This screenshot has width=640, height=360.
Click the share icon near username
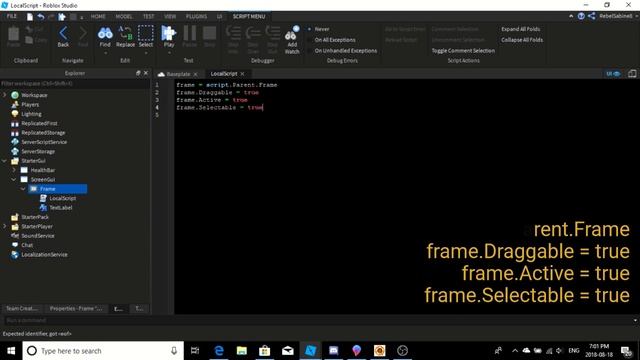(x=591, y=16)
